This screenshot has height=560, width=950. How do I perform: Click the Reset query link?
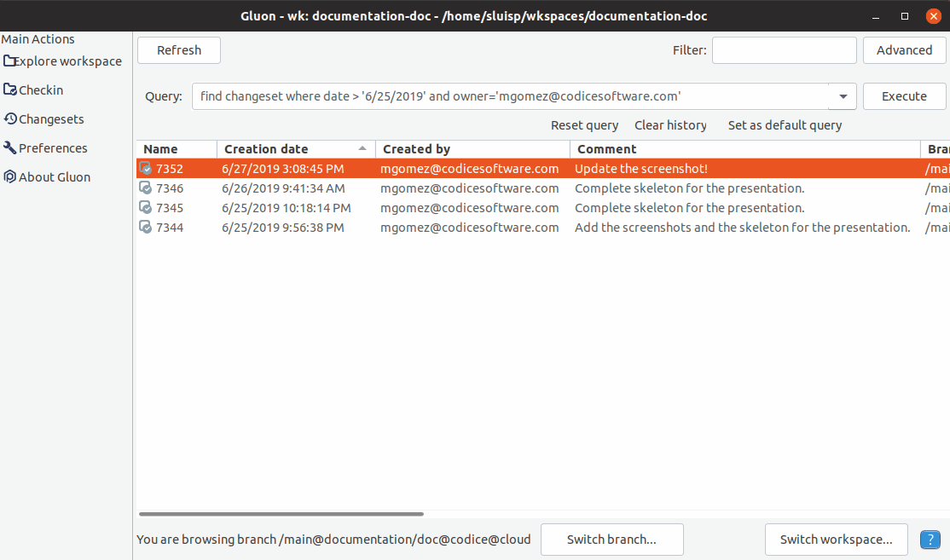[x=585, y=124]
